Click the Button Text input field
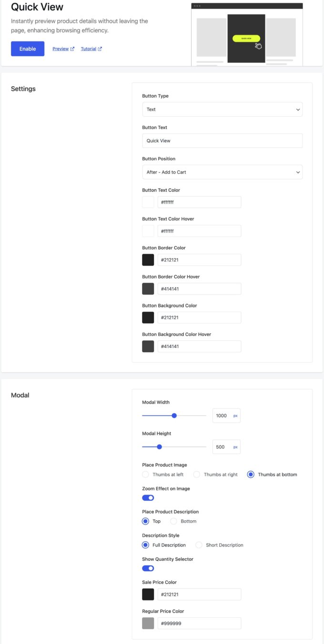This screenshot has width=324, height=644. 223,141
